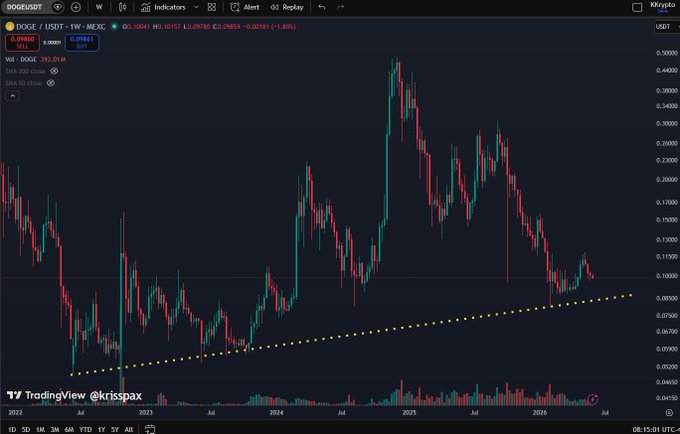
Task: Open the indicator templates grid icon
Action: [x=212, y=7]
